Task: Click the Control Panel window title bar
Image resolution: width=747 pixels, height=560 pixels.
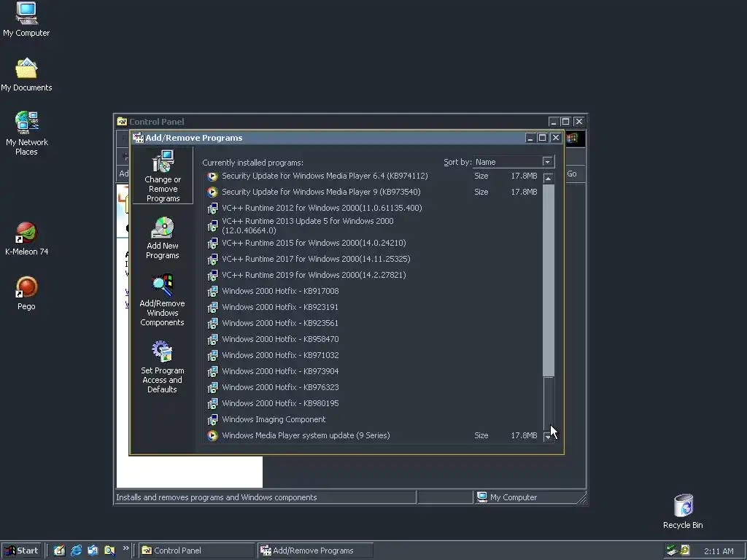Action: 333,122
